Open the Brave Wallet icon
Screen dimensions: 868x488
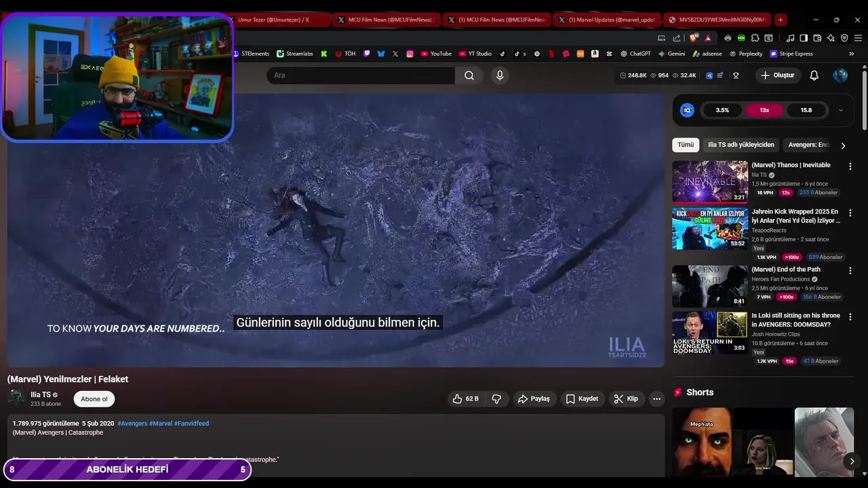[x=817, y=38]
